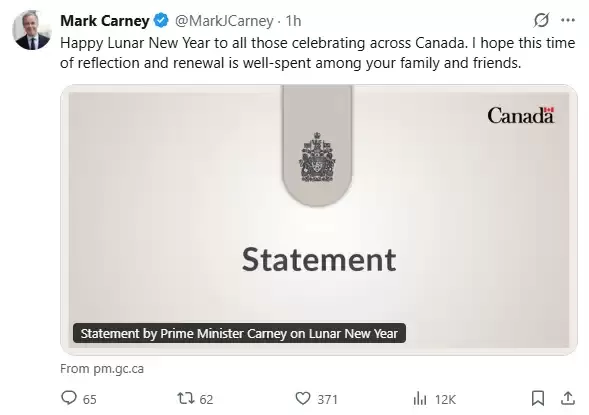589x415 pixels.
Task: Click the Grok explain icon
Action: click(541, 20)
